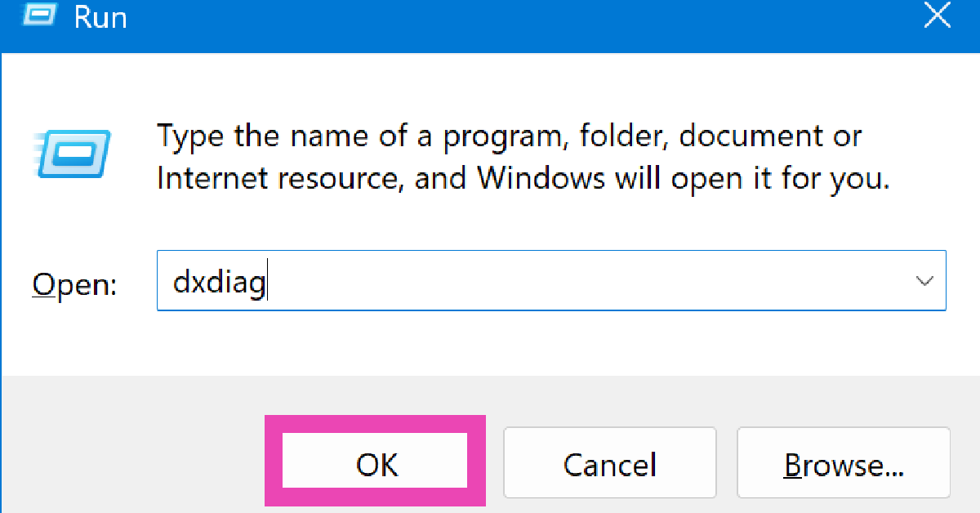Image resolution: width=980 pixels, height=513 pixels.
Task: Click the "Open:" label
Action: (74, 285)
